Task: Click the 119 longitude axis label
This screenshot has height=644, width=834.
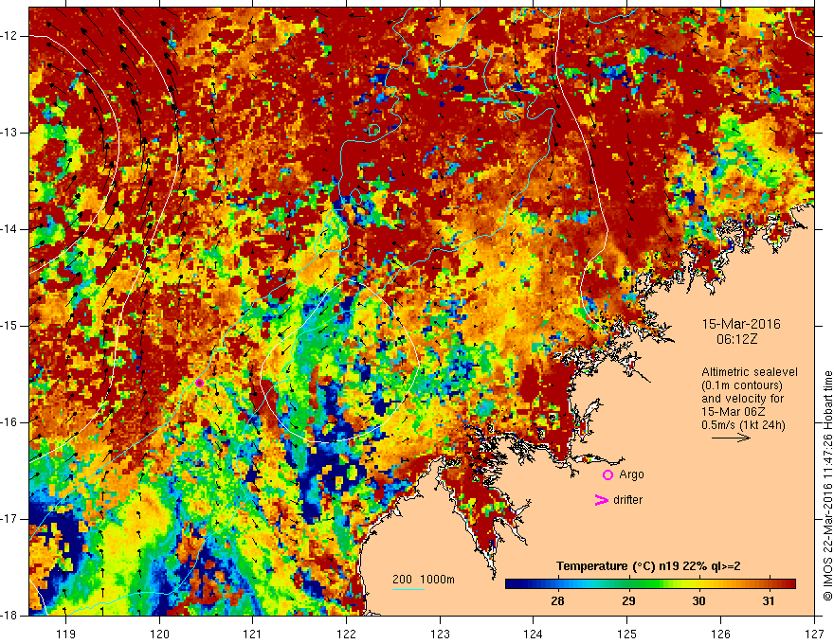Action: coord(65,634)
